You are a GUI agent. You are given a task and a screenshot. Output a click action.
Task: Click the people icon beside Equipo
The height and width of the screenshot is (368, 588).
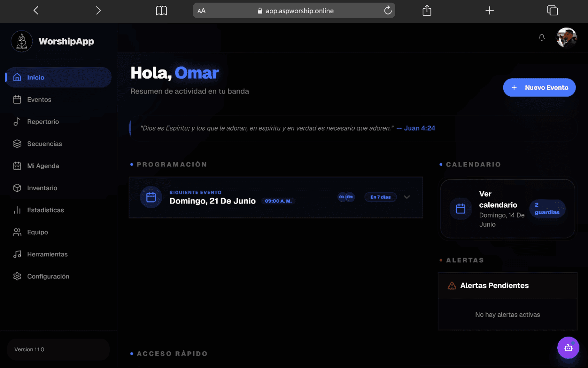(x=17, y=232)
